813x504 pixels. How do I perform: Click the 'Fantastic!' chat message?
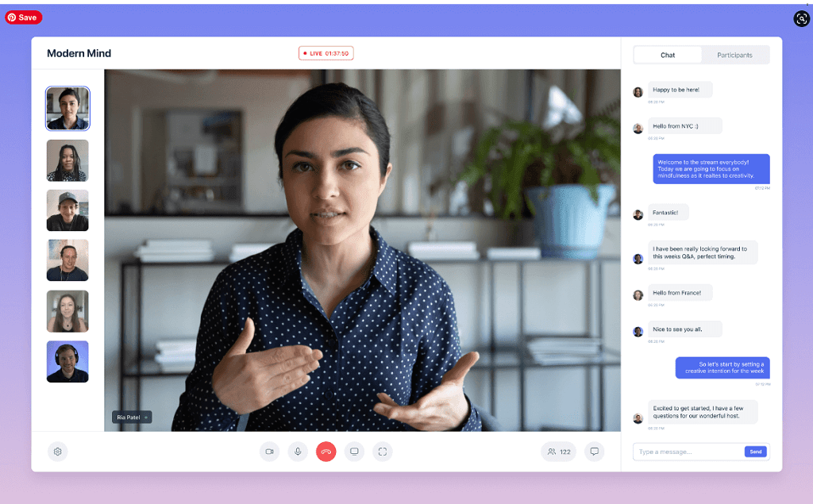pos(668,212)
